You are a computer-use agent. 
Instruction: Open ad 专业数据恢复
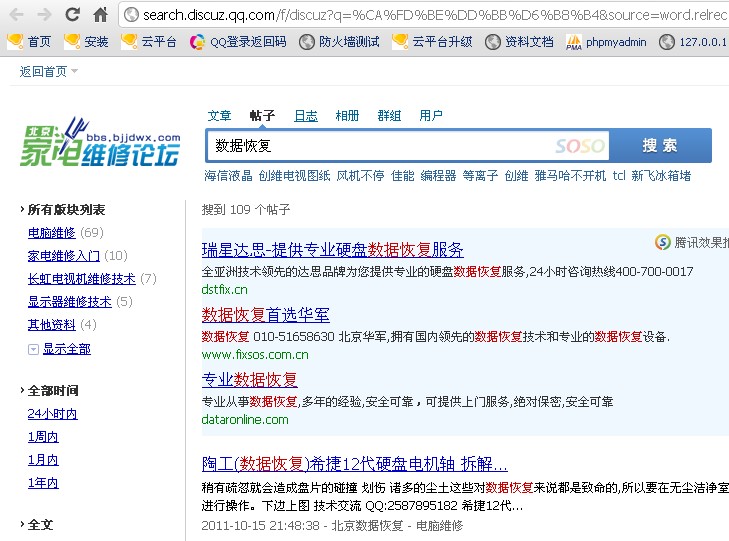coord(250,380)
